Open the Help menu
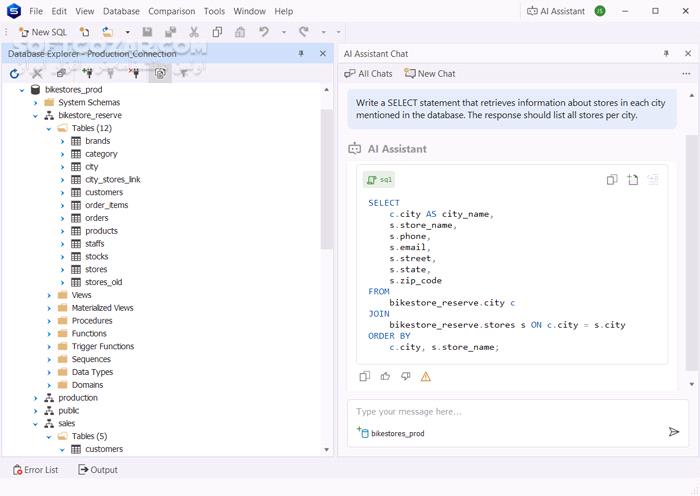Viewport: 700px width, 496px height. tap(283, 11)
